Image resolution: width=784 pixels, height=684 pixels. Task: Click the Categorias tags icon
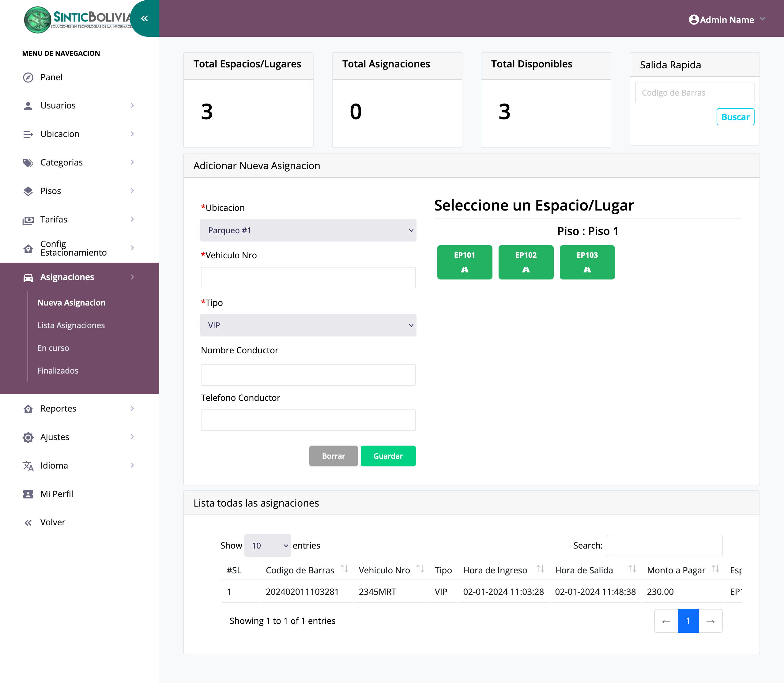click(28, 163)
